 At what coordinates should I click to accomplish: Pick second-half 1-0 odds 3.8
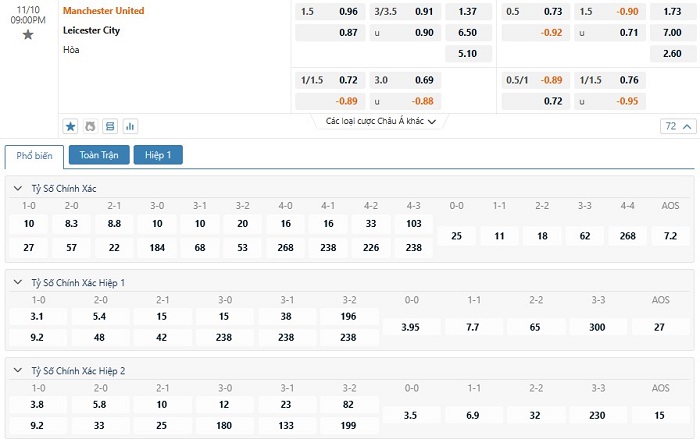pos(37,405)
